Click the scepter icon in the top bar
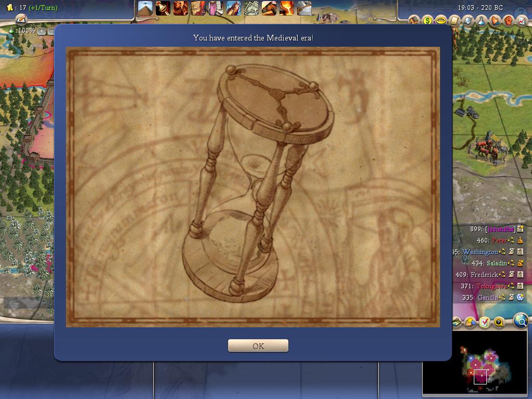Viewport: 532px width, 399px height. (x=163, y=8)
